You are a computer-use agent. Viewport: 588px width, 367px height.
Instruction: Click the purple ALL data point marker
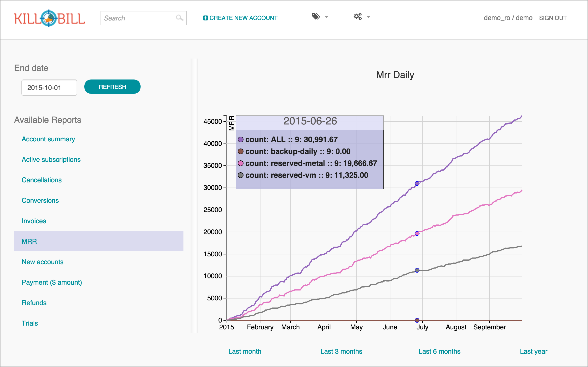(x=417, y=183)
